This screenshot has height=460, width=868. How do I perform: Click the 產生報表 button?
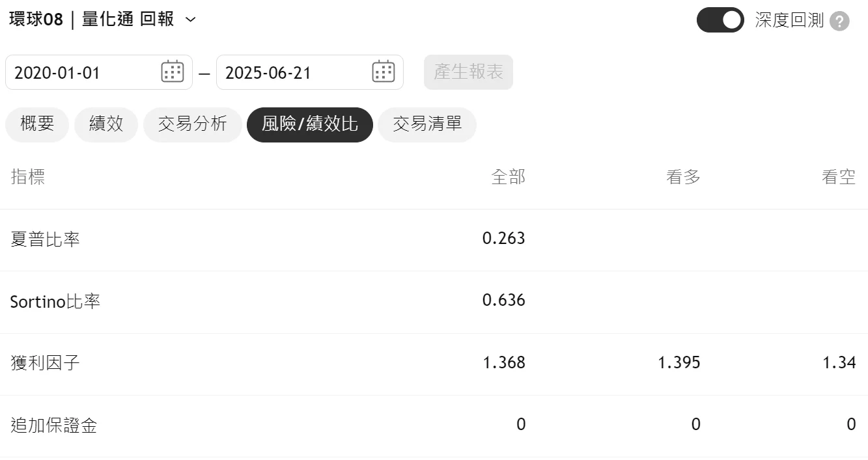[468, 72]
